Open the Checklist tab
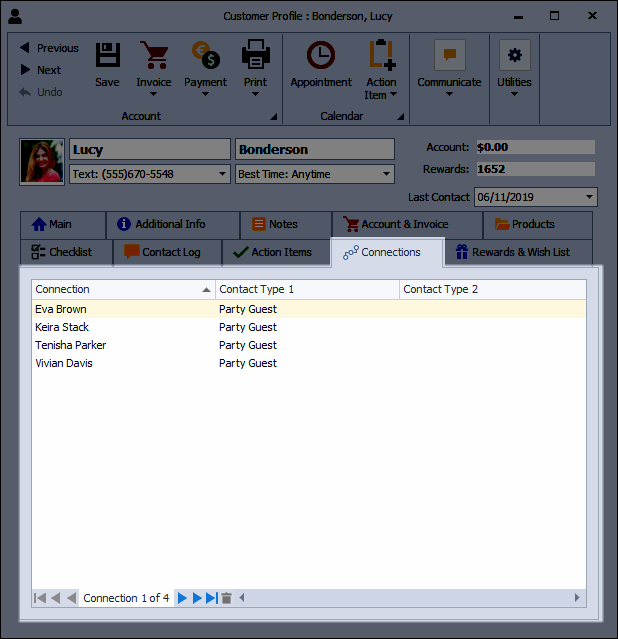The width and height of the screenshot is (618, 639). click(66, 253)
